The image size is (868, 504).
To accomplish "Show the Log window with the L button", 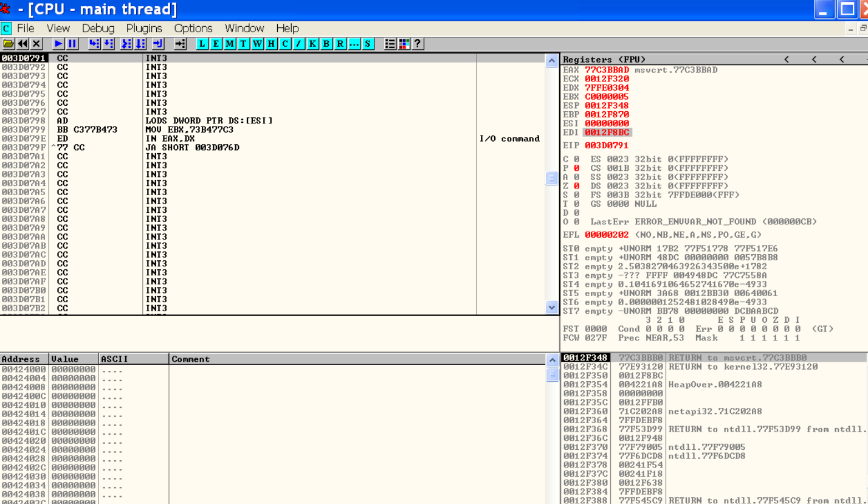I will pyautogui.click(x=201, y=44).
